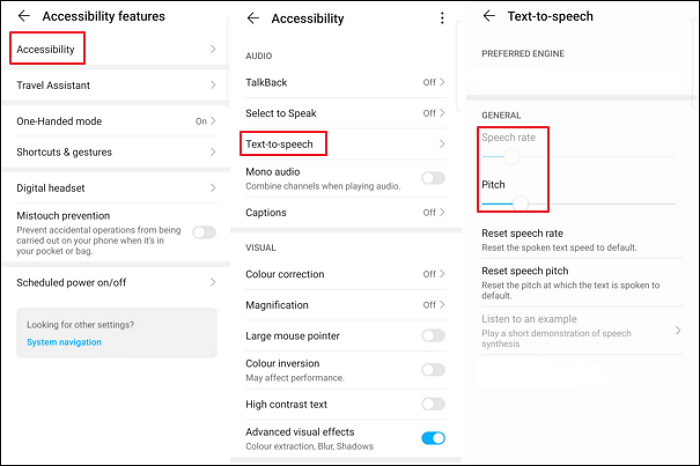The image size is (700, 466).
Task: Tap Reset speech rate
Action: [522, 233]
